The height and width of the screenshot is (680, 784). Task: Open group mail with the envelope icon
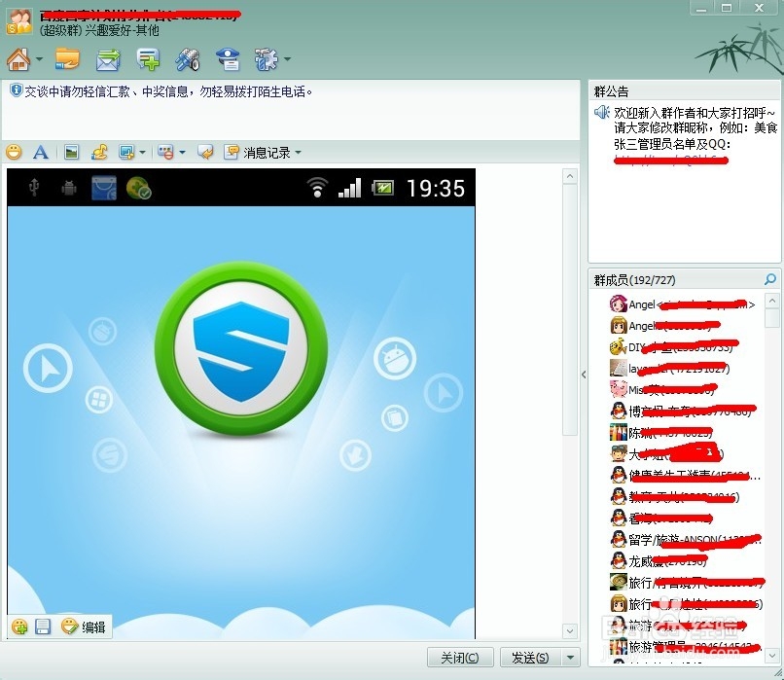(x=107, y=58)
